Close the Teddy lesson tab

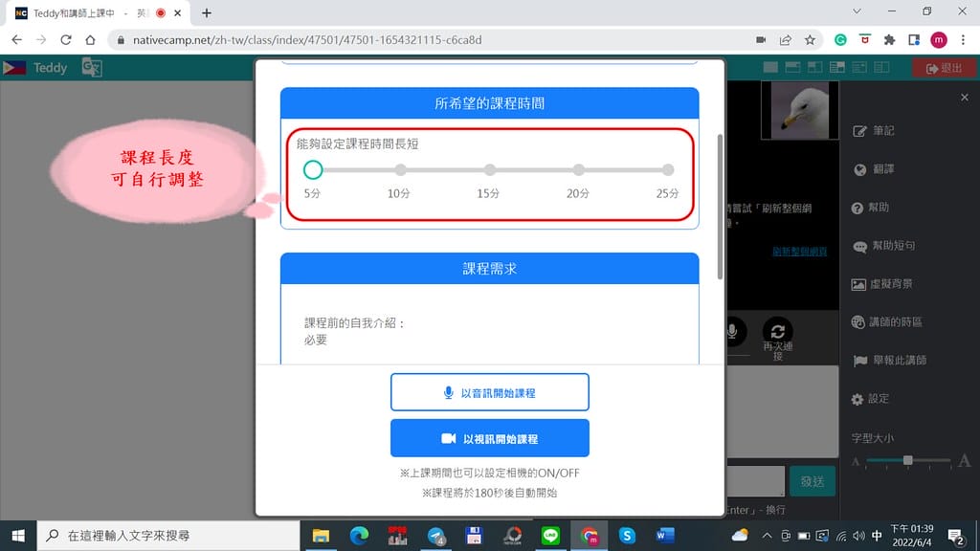click(177, 12)
